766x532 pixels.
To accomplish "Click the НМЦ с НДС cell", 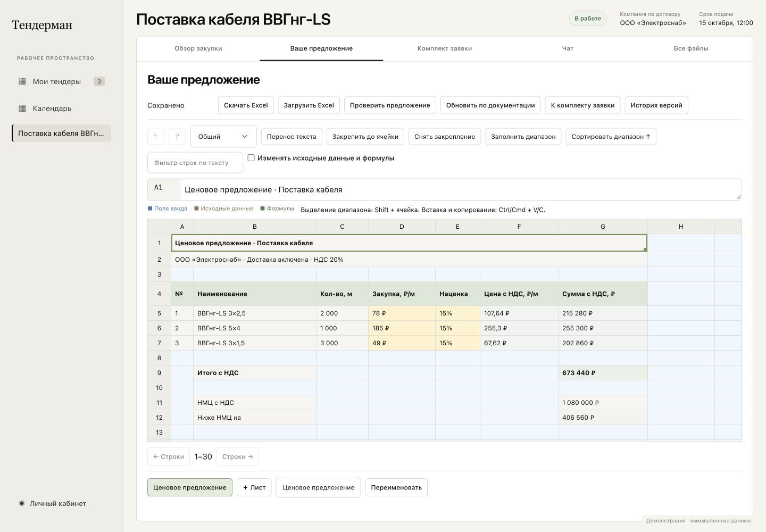I will tap(254, 403).
